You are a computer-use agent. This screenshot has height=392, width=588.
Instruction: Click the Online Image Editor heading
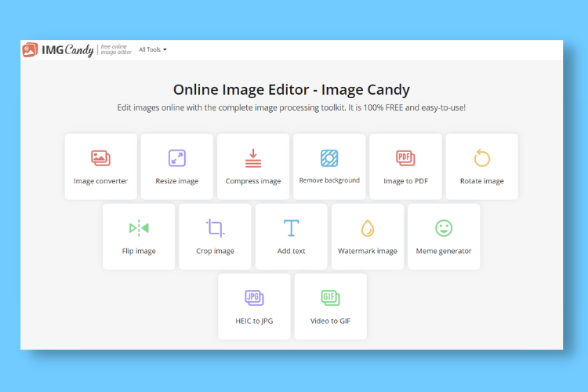(x=292, y=89)
